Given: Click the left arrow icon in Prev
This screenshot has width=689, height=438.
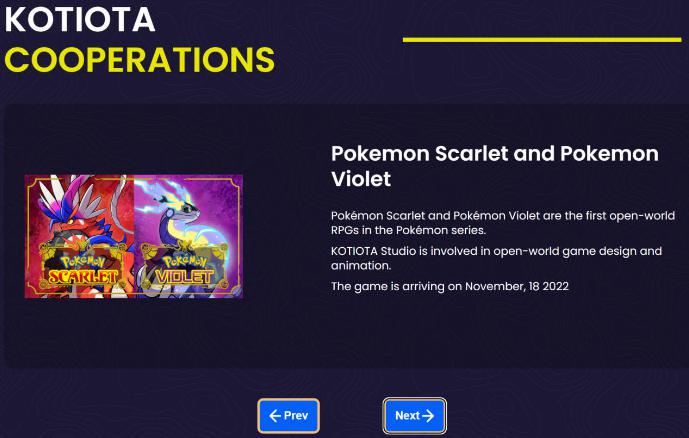Looking at the screenshot, I should [x=275, y=416].
